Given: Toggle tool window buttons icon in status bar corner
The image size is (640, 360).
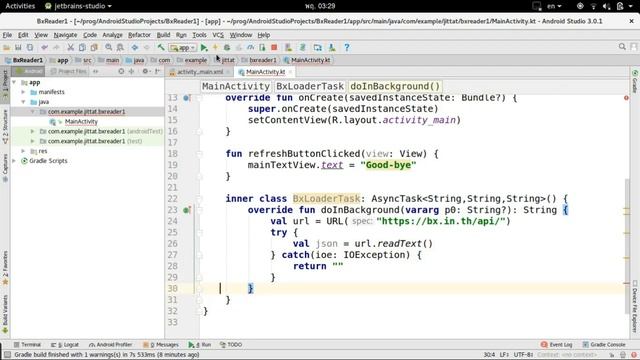Looking at the screenshot, I should click(x=7, y=355).
